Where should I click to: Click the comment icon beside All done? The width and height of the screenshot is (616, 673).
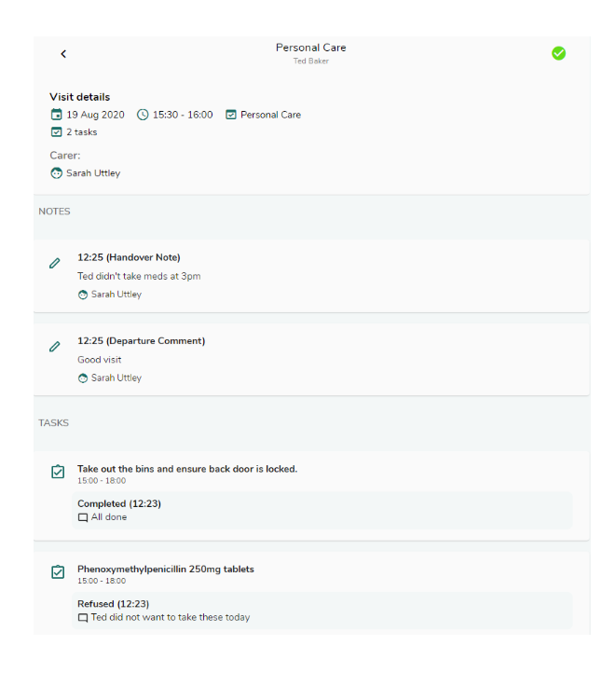click(x=83, y=517)
